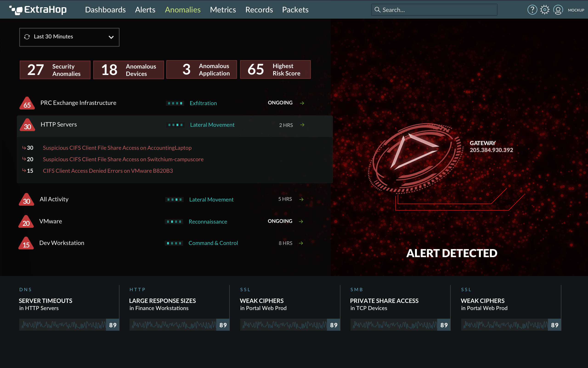
Task: Click the Exfiltration category link
Action: [x=203, y=103]
